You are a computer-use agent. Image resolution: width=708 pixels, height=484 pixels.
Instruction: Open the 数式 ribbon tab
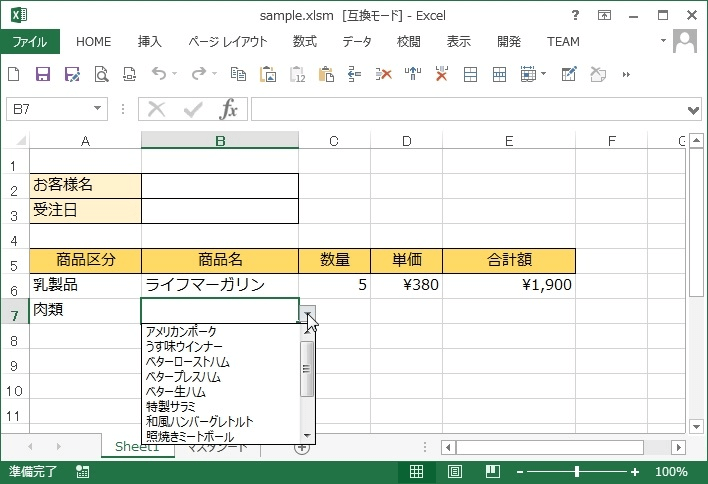pyautogui.click(x=304, y=42)
